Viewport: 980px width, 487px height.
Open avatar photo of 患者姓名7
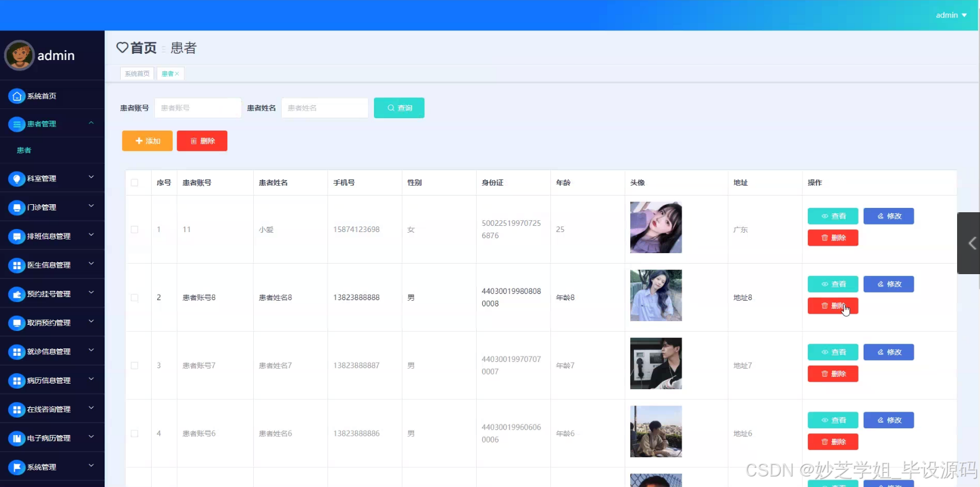656,363
